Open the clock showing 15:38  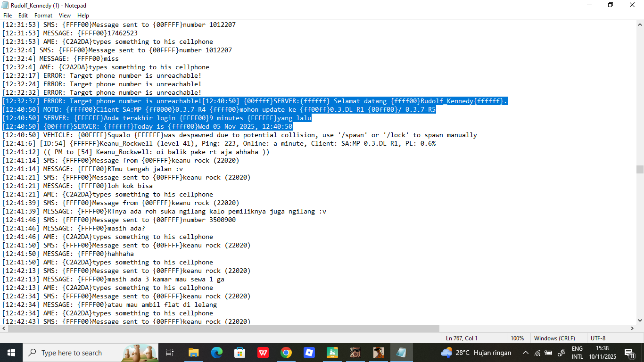(x=602, y=353)
